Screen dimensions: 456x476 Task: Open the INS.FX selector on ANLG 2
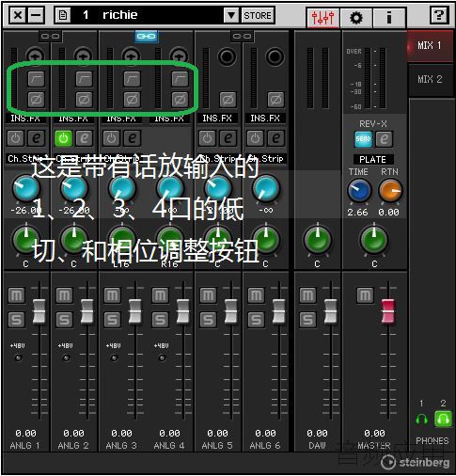73,119
